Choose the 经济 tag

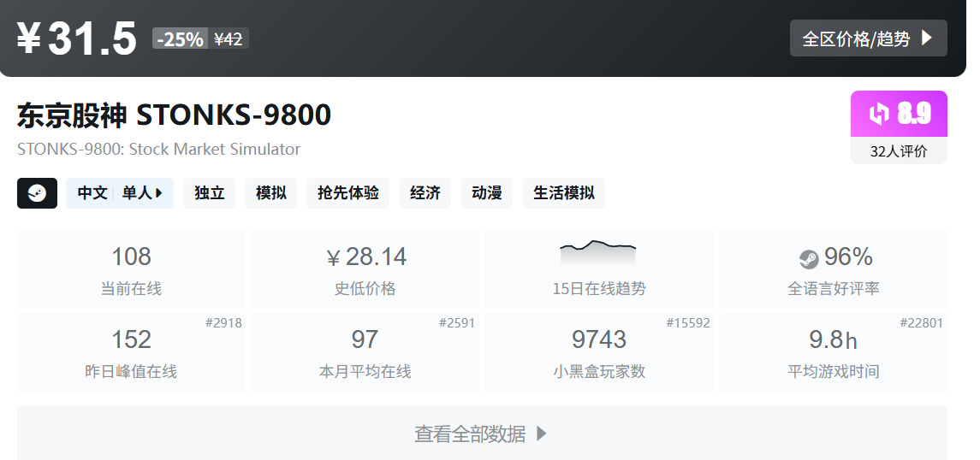425,193
